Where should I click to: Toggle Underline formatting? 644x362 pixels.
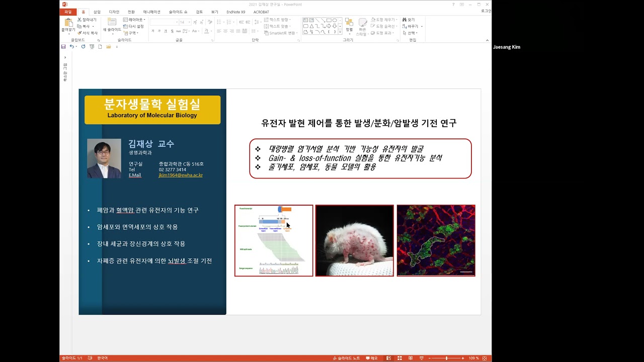pos(166,31)
